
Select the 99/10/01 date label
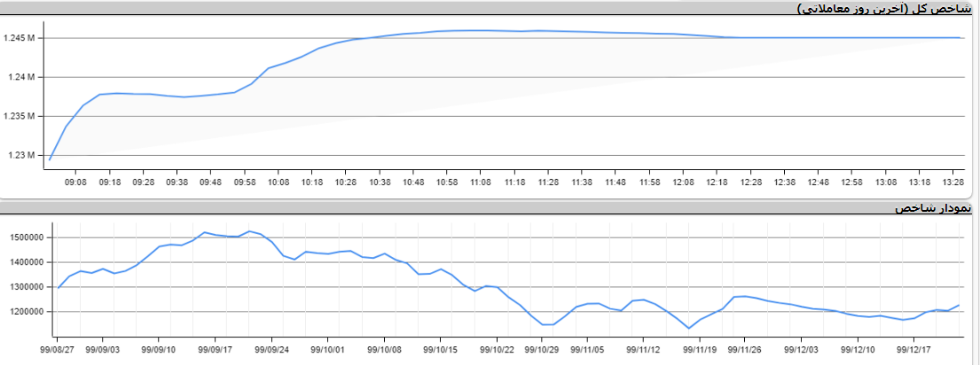tap(327, 350)
